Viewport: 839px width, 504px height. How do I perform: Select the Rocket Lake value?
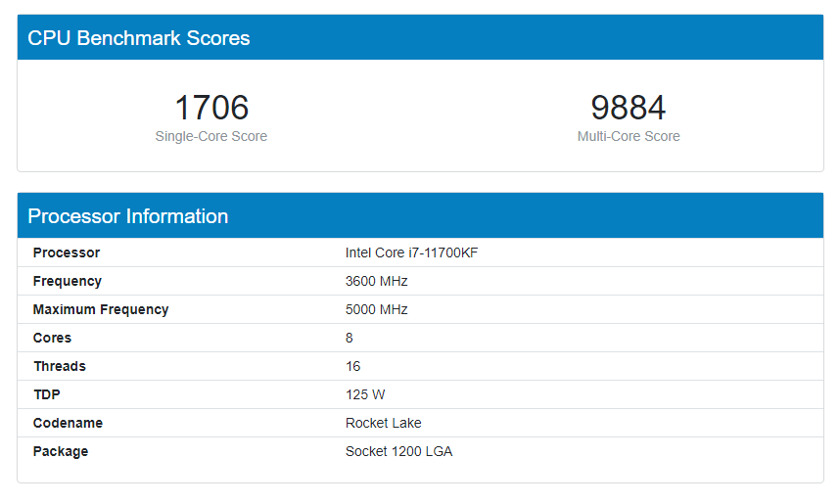coord(384,423)
